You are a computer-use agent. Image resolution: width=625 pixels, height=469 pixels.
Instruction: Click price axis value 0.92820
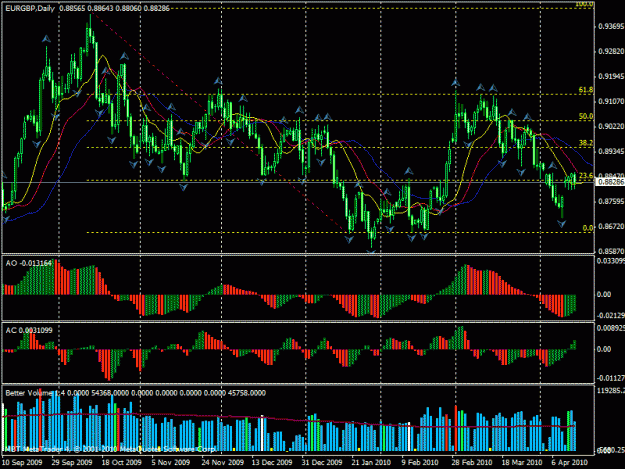point(611,51)
